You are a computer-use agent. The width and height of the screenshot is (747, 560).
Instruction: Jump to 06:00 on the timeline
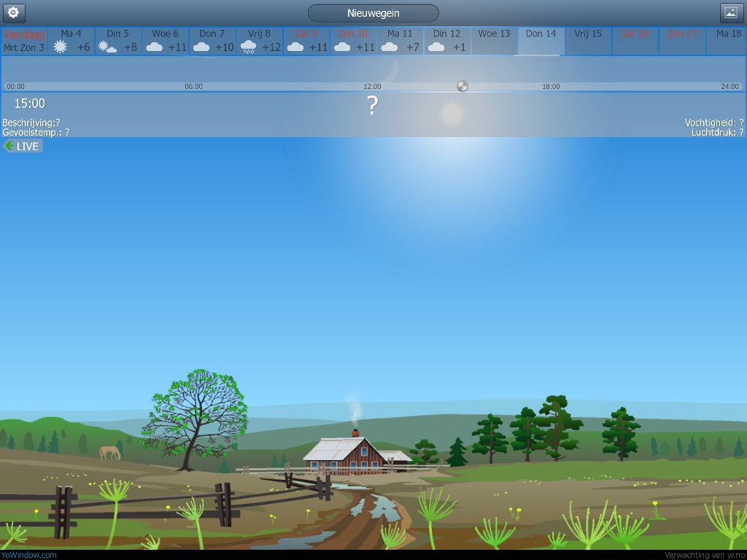[193, 86]
